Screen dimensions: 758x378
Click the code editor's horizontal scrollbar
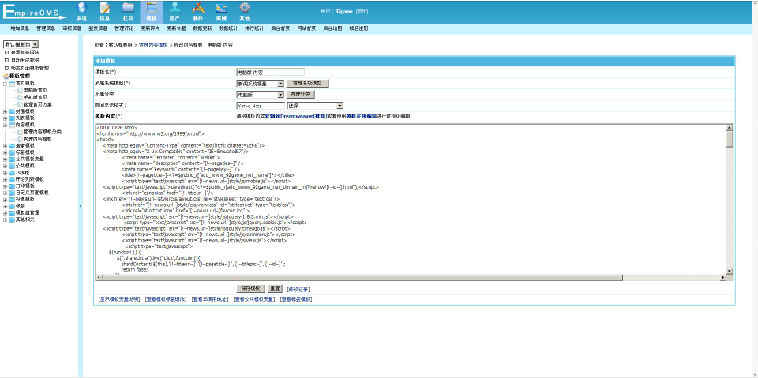[x=412, y=277]
